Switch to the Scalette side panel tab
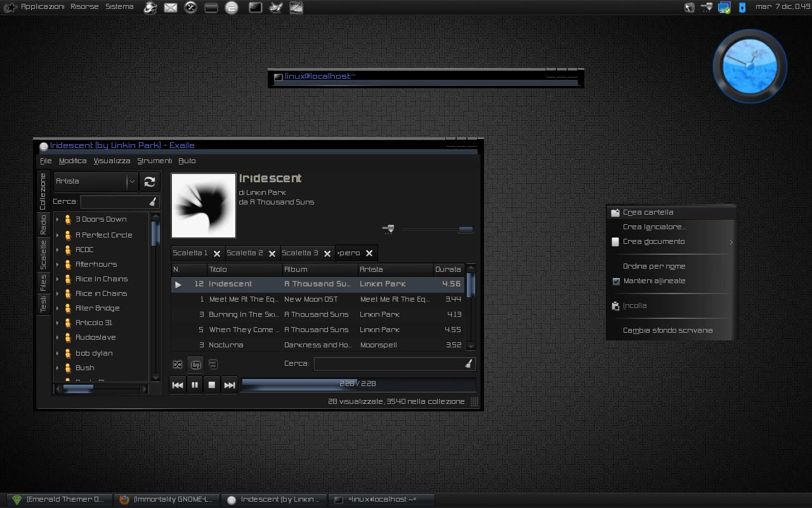Screen dimensions: 812x508 [43, 255]
